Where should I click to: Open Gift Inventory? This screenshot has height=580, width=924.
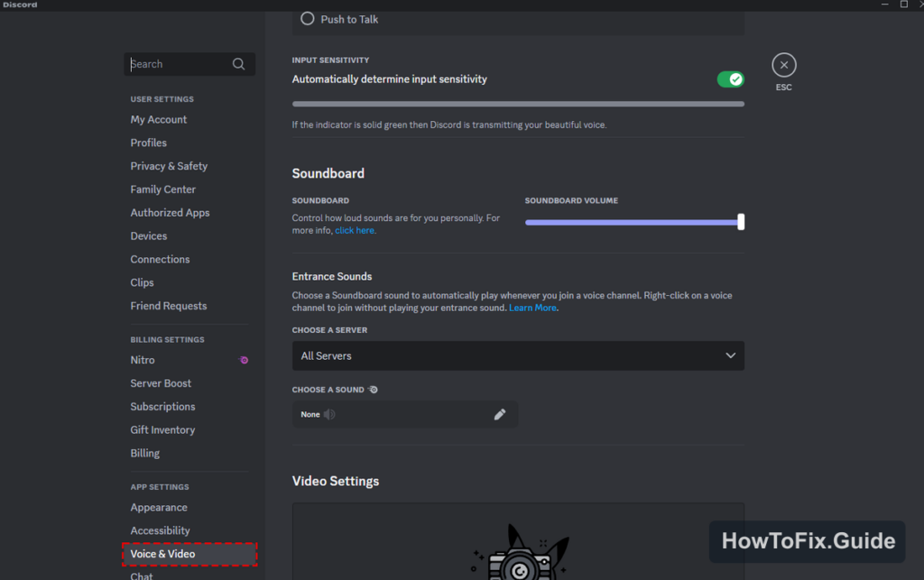[162, 430]
